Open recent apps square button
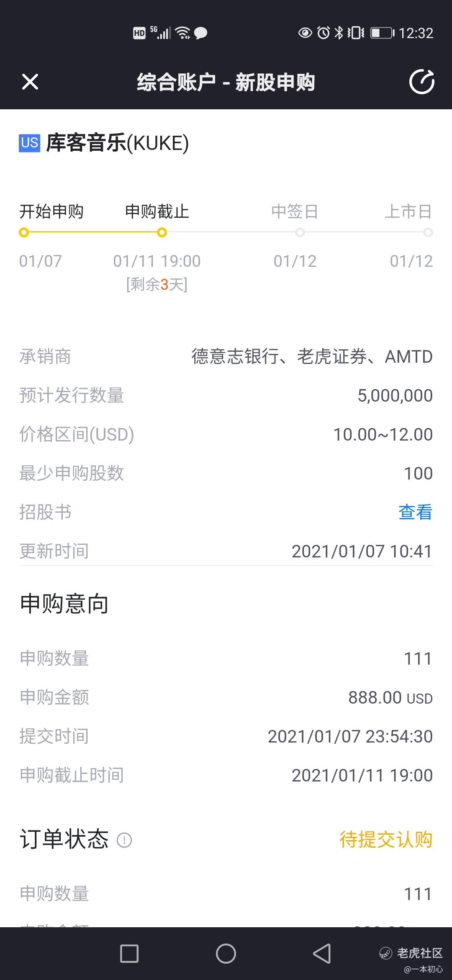Screen dimensions: 452x980 tap(129, 954)
